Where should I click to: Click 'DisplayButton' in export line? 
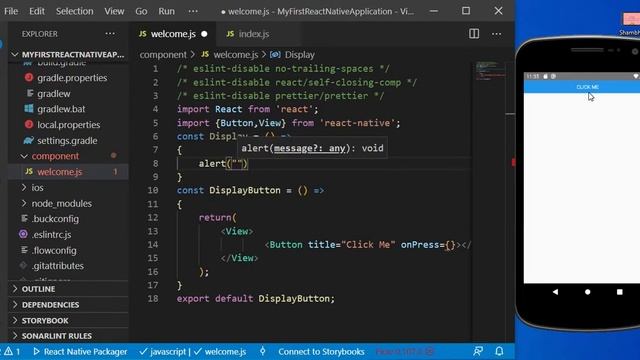click(293, 298)
